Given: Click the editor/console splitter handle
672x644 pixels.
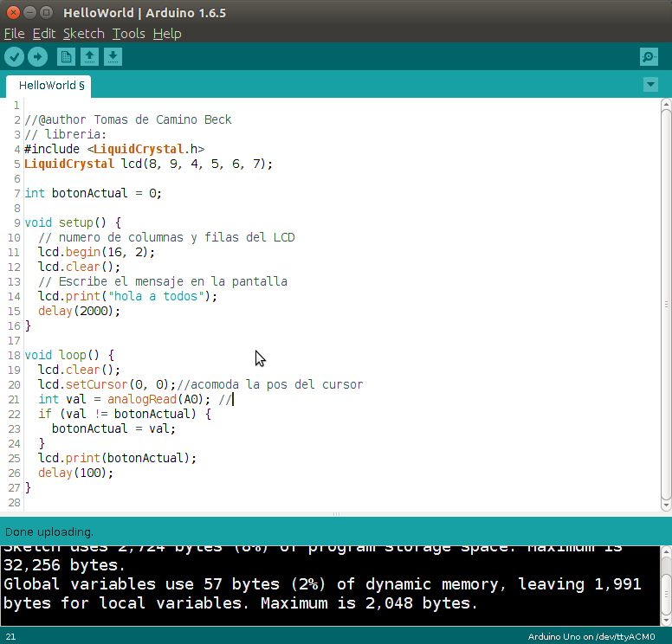Looking at the screenshot, I should pos(336,514).
